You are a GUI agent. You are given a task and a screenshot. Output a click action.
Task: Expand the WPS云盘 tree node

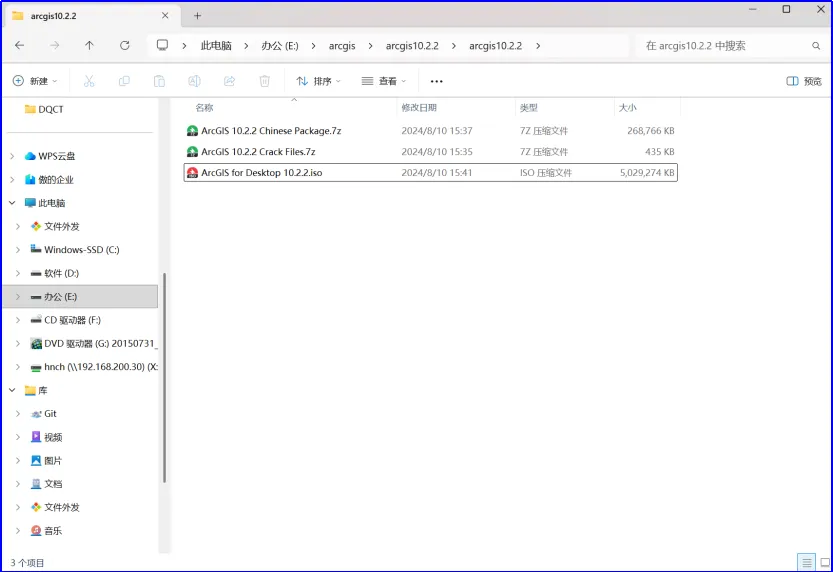[12, 156]
